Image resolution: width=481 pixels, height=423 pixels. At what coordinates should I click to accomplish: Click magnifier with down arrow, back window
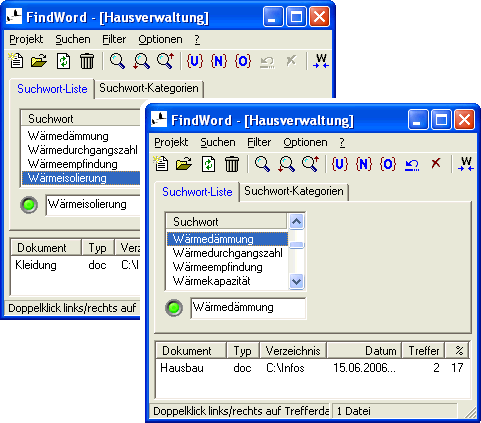(141, 61)
